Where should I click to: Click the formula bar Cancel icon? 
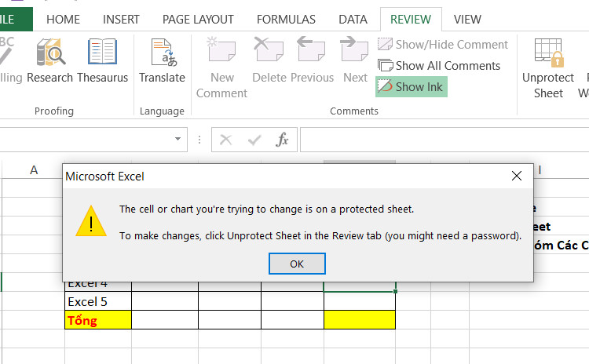[225, 140]
